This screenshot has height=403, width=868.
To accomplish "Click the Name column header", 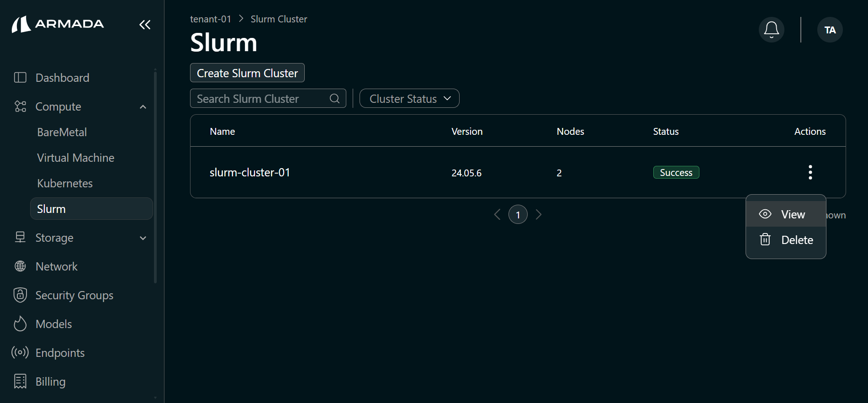I will (222, 131).
